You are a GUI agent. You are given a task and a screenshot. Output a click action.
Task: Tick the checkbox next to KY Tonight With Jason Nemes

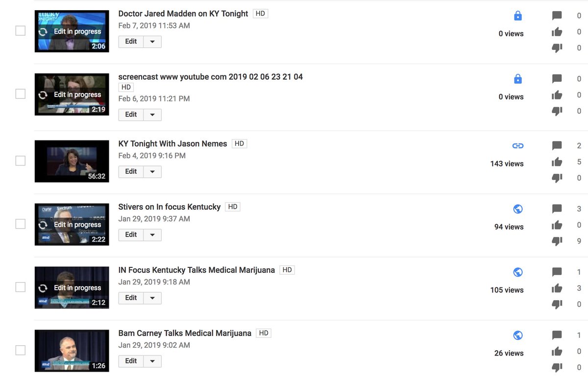[21, 161]
